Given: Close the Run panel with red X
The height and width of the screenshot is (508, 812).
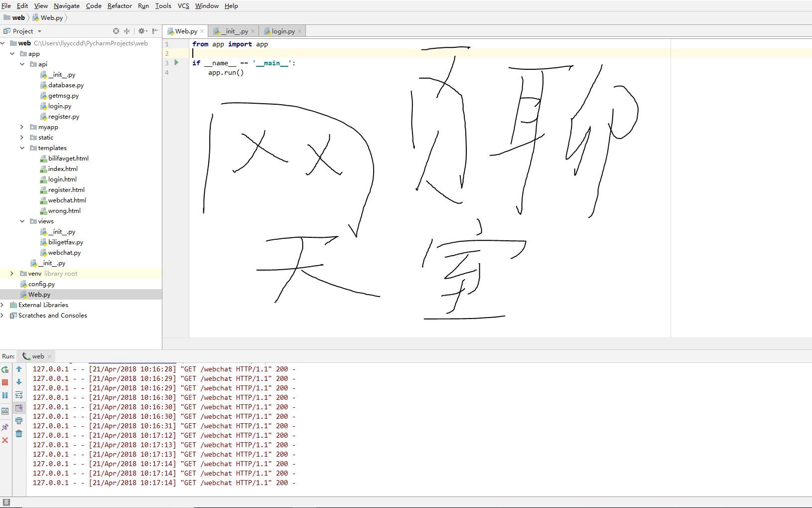Looking at the screenshot, I should pos(5,440).
